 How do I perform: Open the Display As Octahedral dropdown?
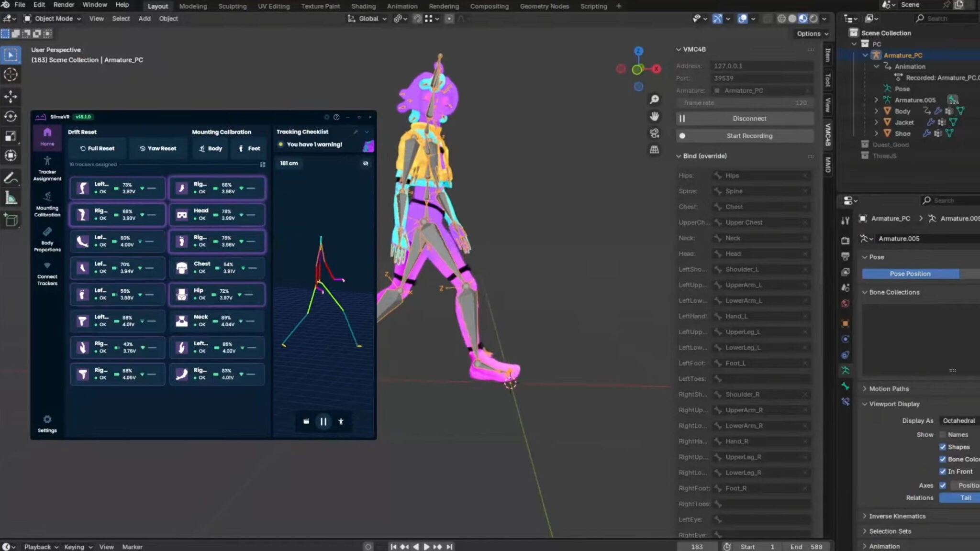[959, 421]
